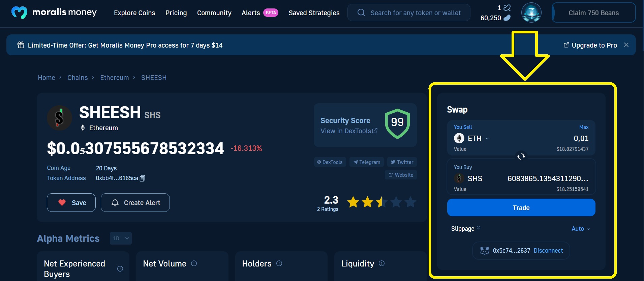This screenshot has height=281, width=644.
Task: Click Max sell amount
Action: 584,127
